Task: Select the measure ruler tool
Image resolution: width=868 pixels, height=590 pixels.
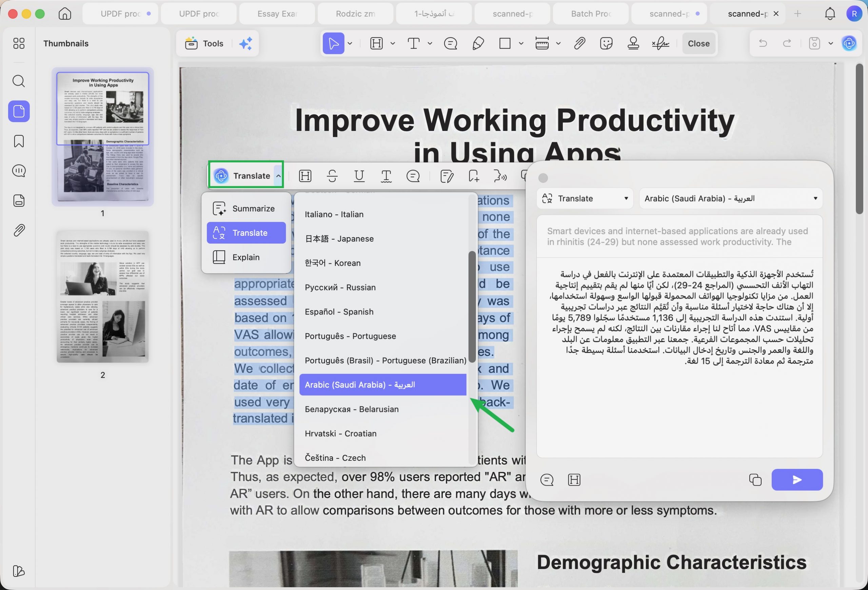Action: coord(541,43)
